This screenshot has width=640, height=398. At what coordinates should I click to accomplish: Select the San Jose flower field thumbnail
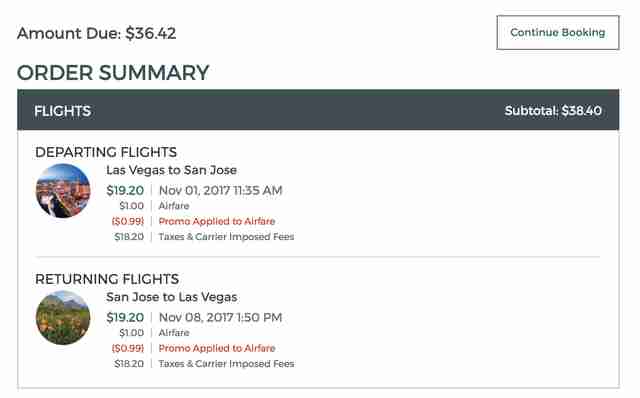[63, 318]
